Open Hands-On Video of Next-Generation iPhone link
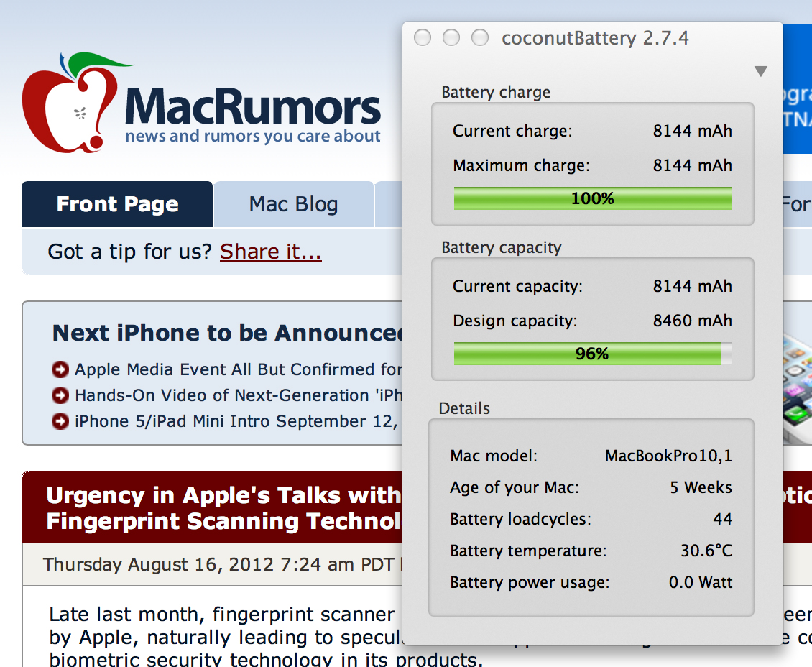 point(239,395)
